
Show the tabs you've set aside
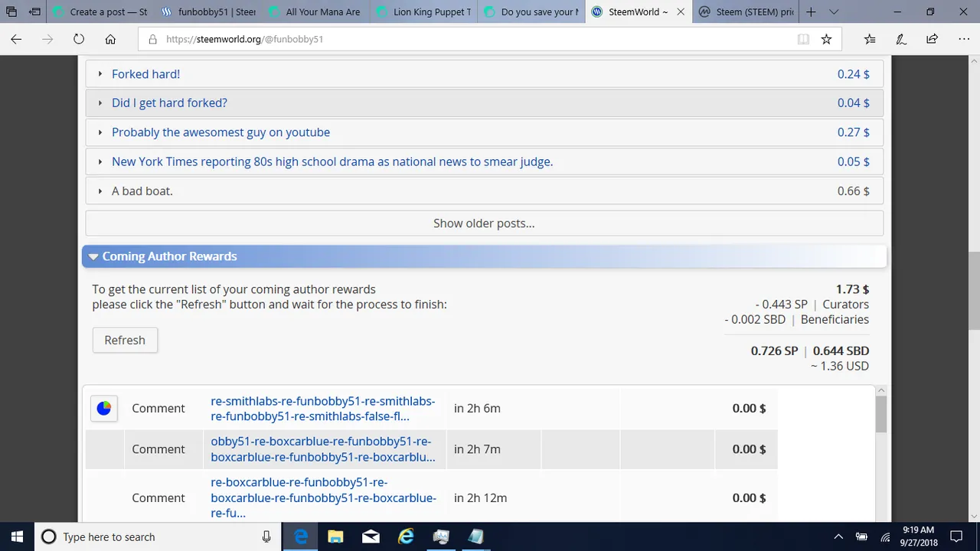tap(11, 11)
